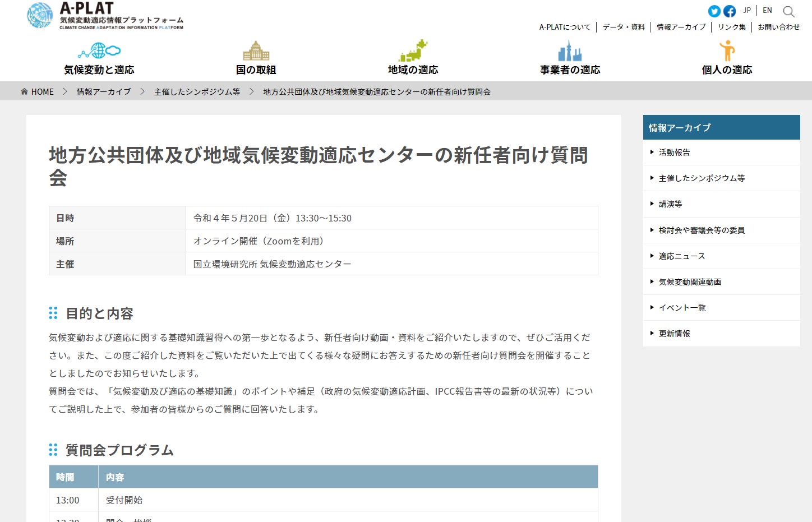Go to HOME in the breadcrumb
812x522 pixels.
(38, 92)
